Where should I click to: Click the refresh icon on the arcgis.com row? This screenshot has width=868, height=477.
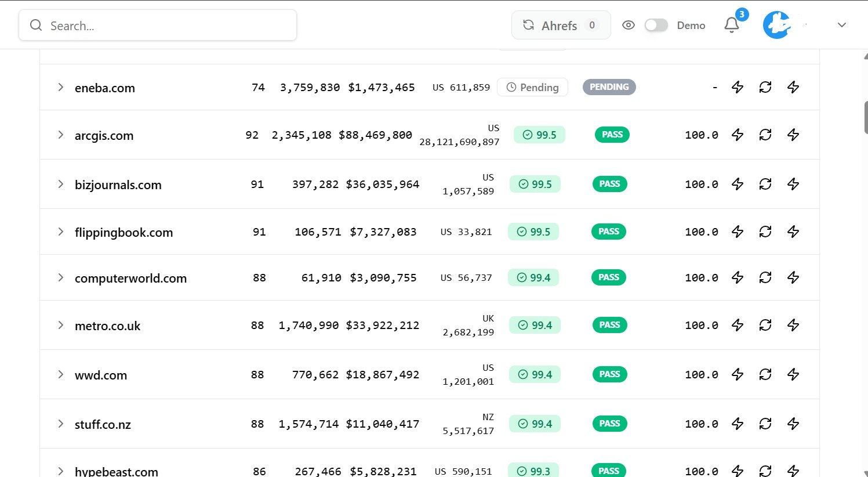(x=765, y=134)
